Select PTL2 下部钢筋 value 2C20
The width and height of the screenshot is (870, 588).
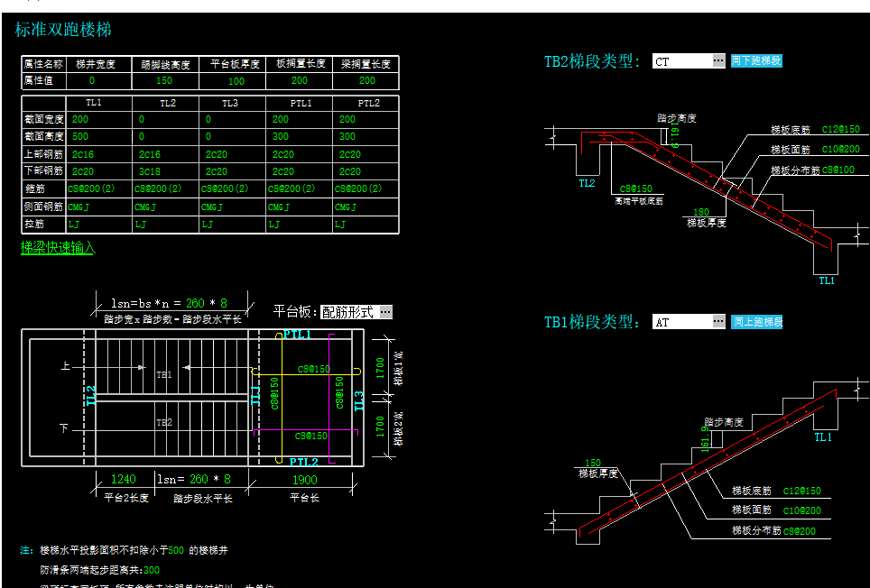349,171
